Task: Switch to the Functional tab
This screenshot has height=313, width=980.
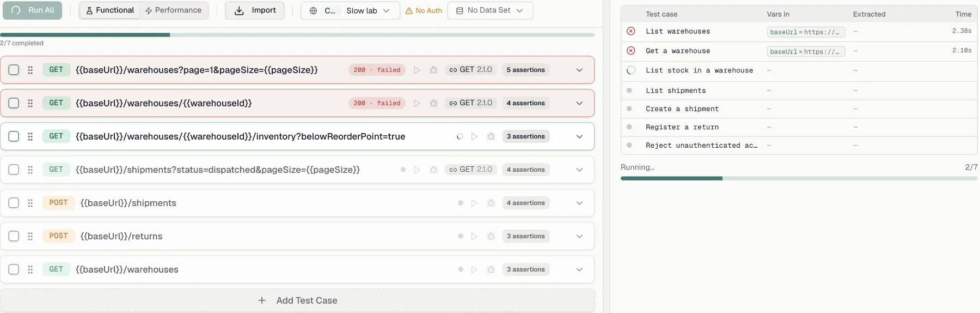Action: coord(110,10)
